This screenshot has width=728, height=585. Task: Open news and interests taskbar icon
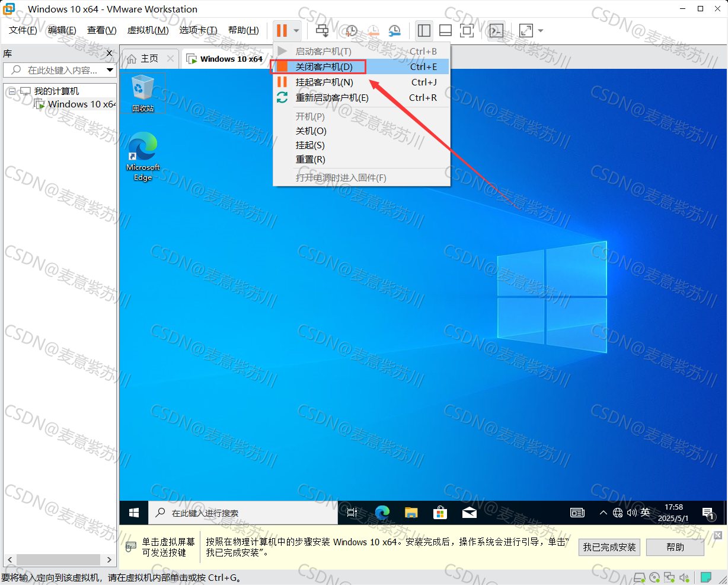pos(577,513)
